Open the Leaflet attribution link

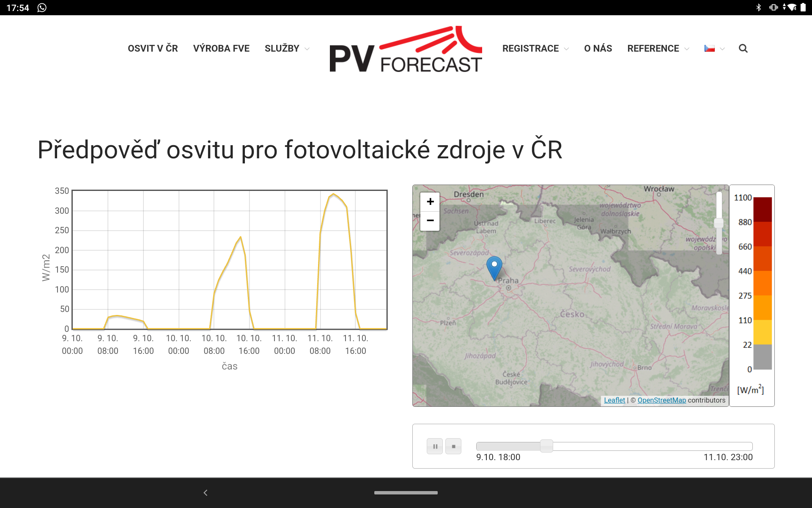pyautogui.click(x=614, y=400)
